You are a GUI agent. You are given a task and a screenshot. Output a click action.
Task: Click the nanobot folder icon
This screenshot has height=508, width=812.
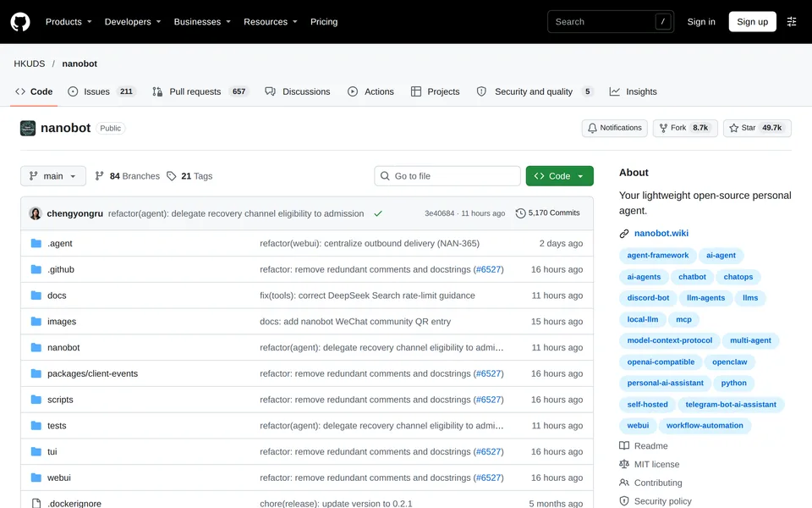coord(36,347)
